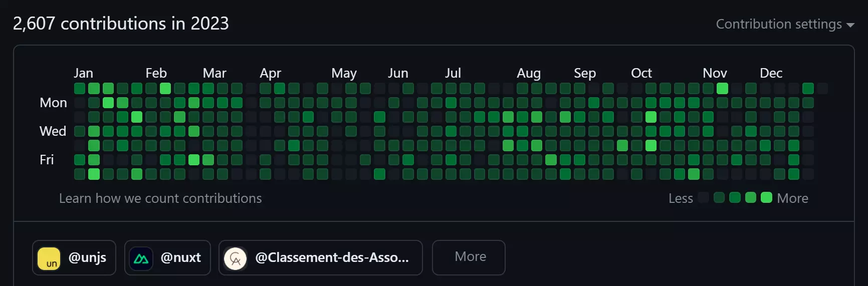Select the darkest legend swatch beside Less
868x286 pixels.
[704, 197]
